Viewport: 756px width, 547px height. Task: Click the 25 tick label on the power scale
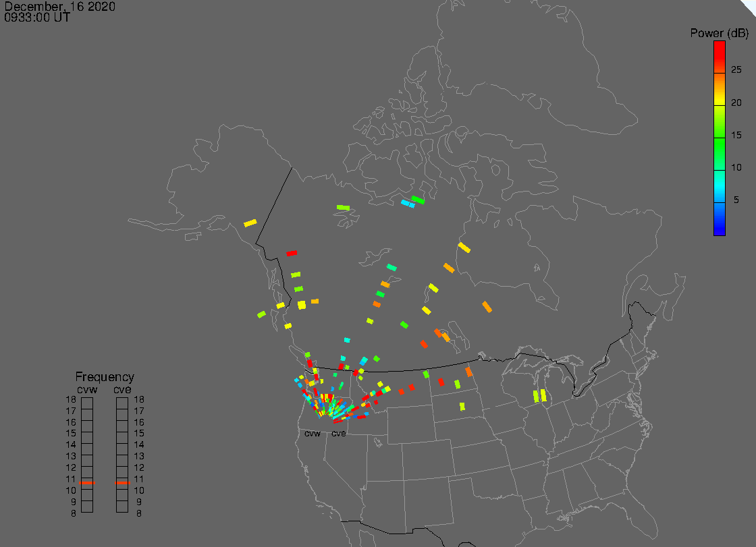click(736, 70)
